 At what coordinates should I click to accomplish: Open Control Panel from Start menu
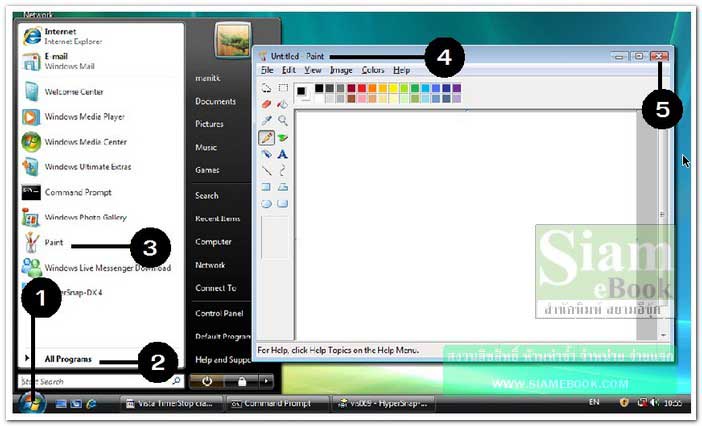tap(219, 313)
